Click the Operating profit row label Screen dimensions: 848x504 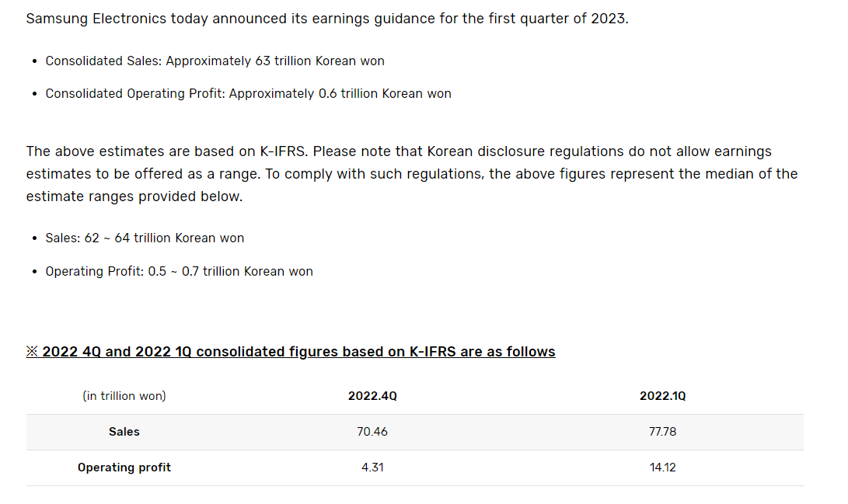coord(124,468)
